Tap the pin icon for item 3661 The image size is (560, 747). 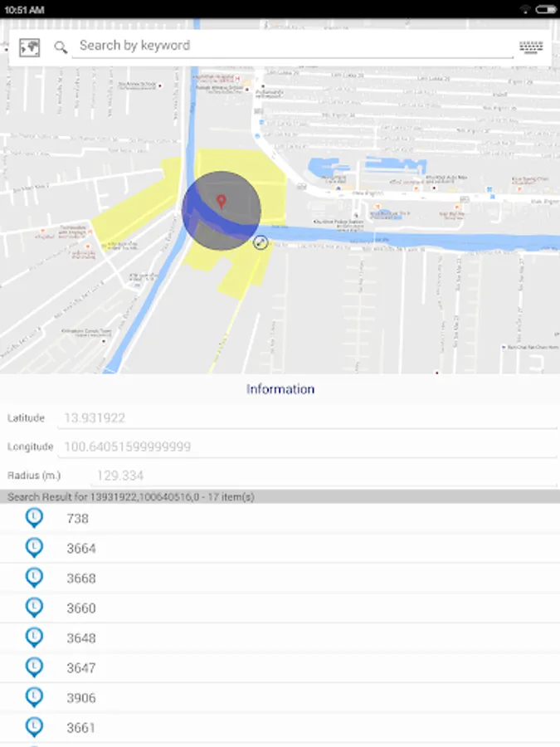tap(34, 727)
